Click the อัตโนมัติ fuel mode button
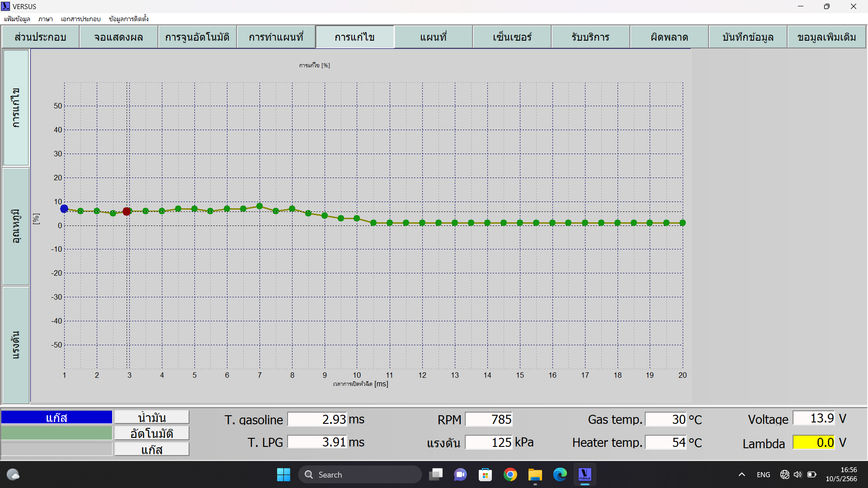868x488 pixels. 152,433
